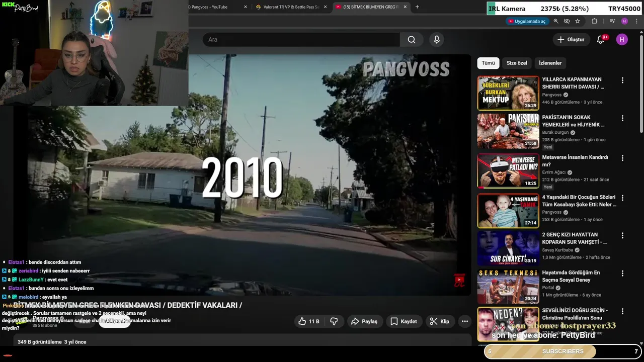Visit Savaş Kurtbaba channel link
The width and height of the screenshot is (644, 362).
click(557, 250)
